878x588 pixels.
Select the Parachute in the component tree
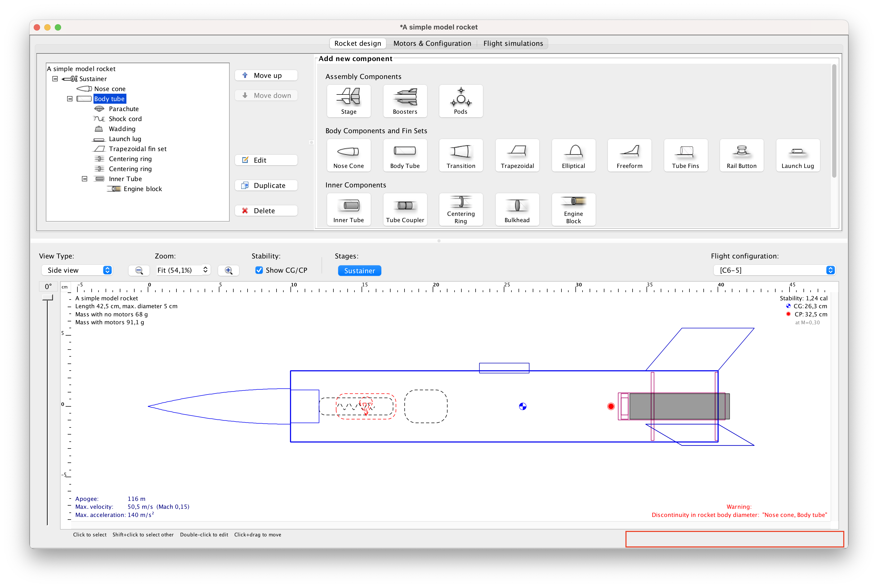coord(124,109)
